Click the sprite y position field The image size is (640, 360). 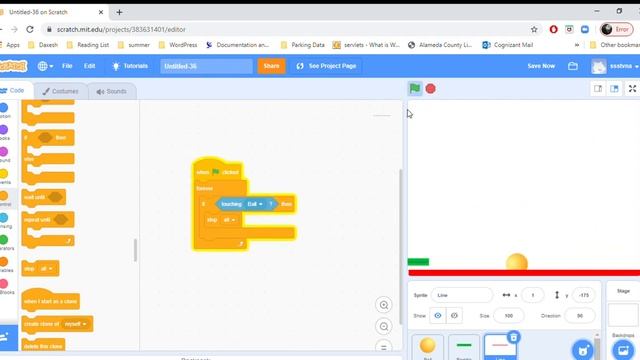[584, 295]
